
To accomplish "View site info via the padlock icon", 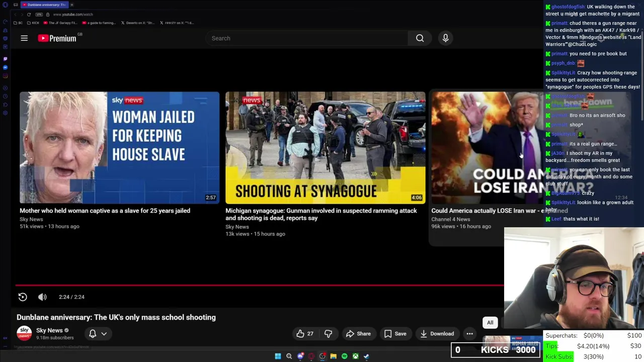I will (x=48, y=15).
